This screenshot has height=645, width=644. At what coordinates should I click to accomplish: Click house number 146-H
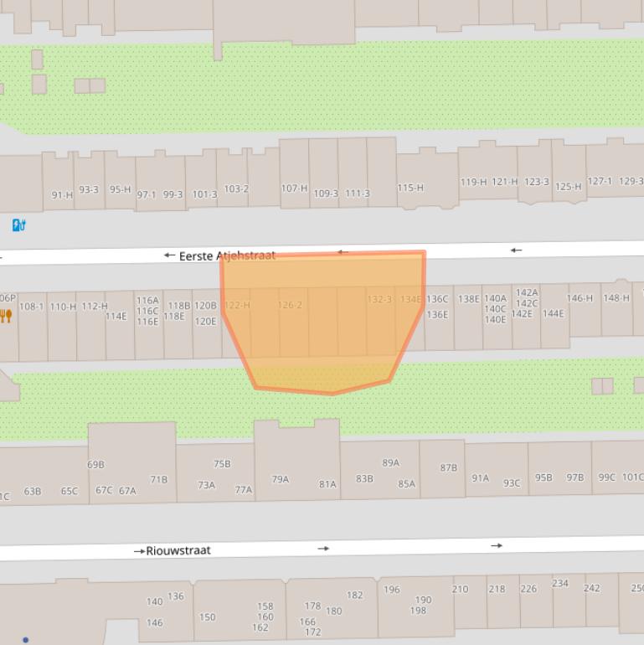580,298
